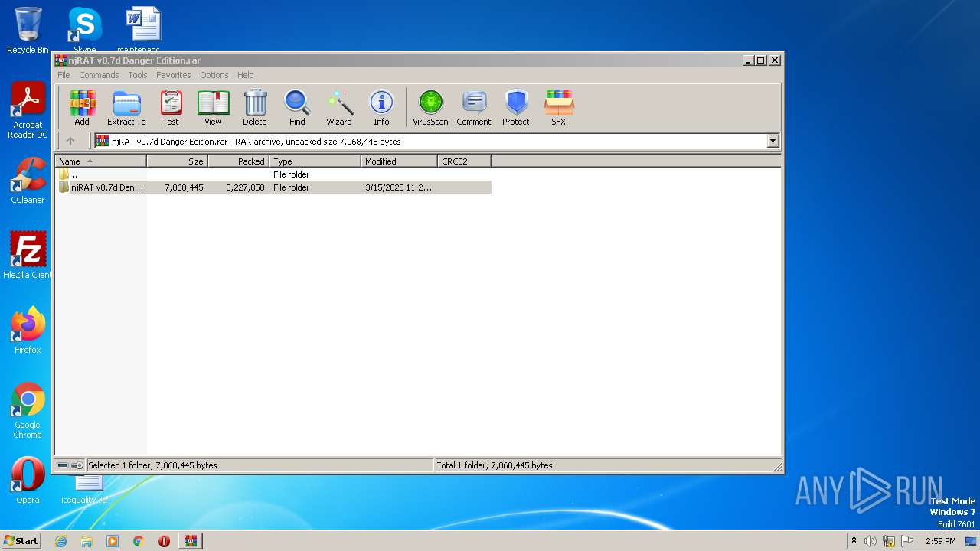The width and height of the screenshot is (980, 551).
Task: Go up one folder level arrow
Action: click(70, 141)
